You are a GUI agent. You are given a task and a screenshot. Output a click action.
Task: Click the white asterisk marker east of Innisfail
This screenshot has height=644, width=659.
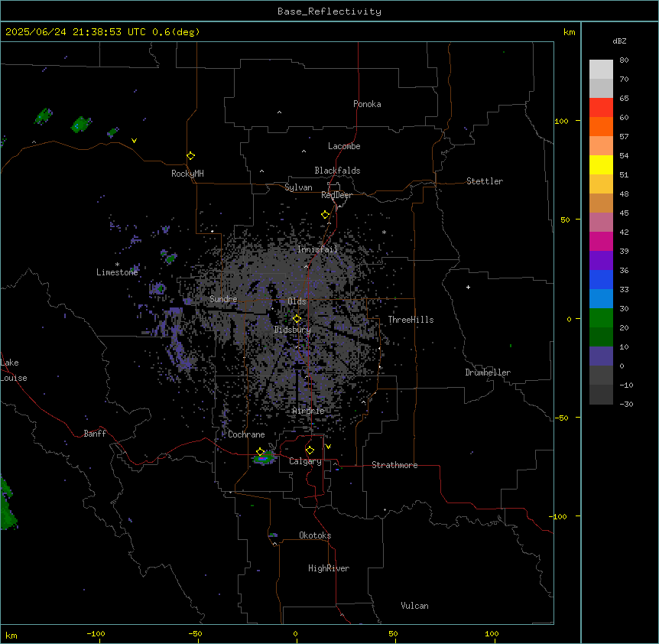click(x=384, y=232)
